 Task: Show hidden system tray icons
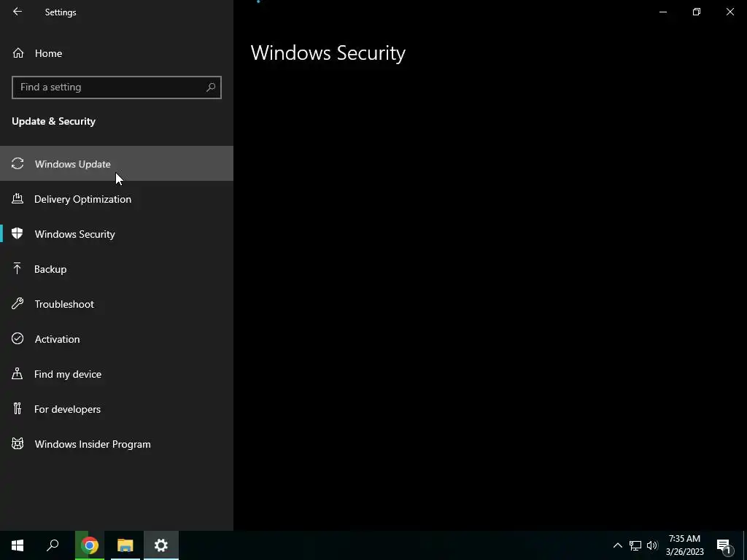(x=617, y=545)
